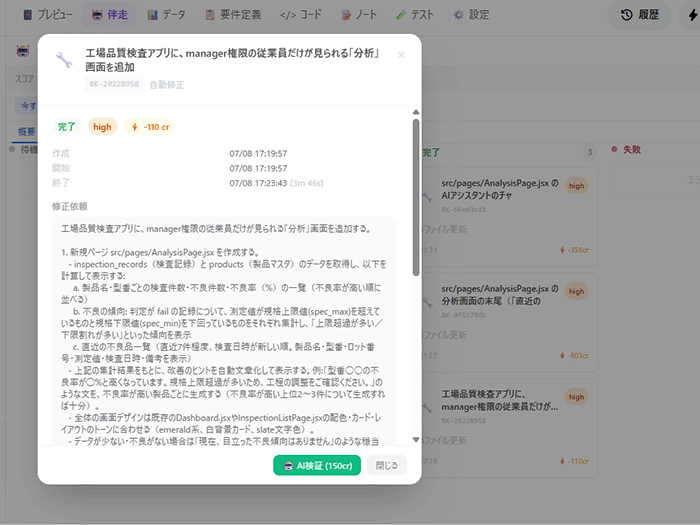700x525 pixels.
Task: Click the 完了 status badge in dialog
Action: click(67, 127)
